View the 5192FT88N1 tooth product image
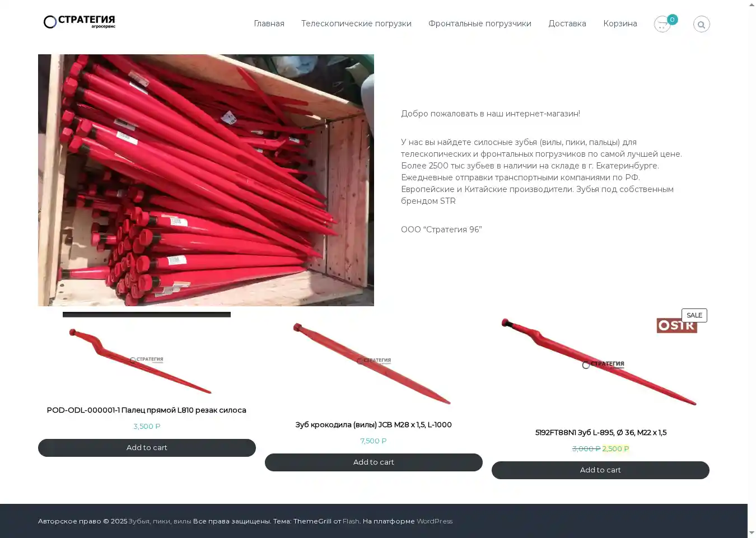This screenshot has height=538, width=756. click(x=600, y=363)
